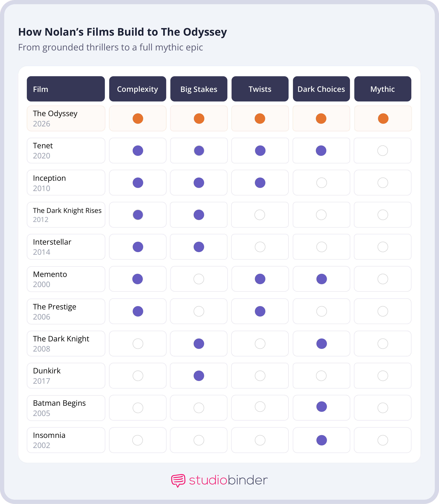Toggle the empty Mythic circle for Tenet

tap(382, 151)
